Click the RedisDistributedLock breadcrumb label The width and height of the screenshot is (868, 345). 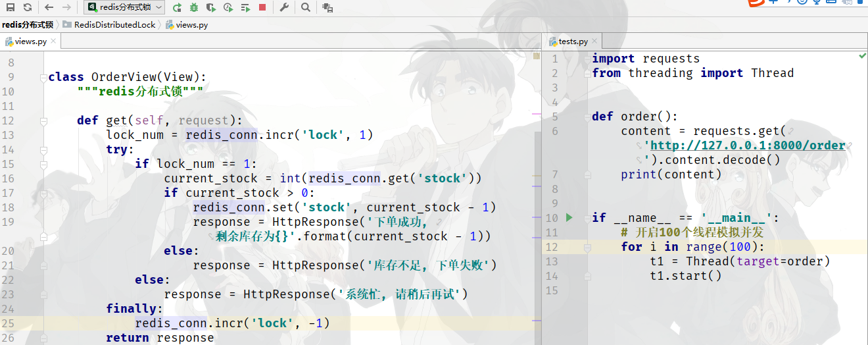(x=114, y=24)
